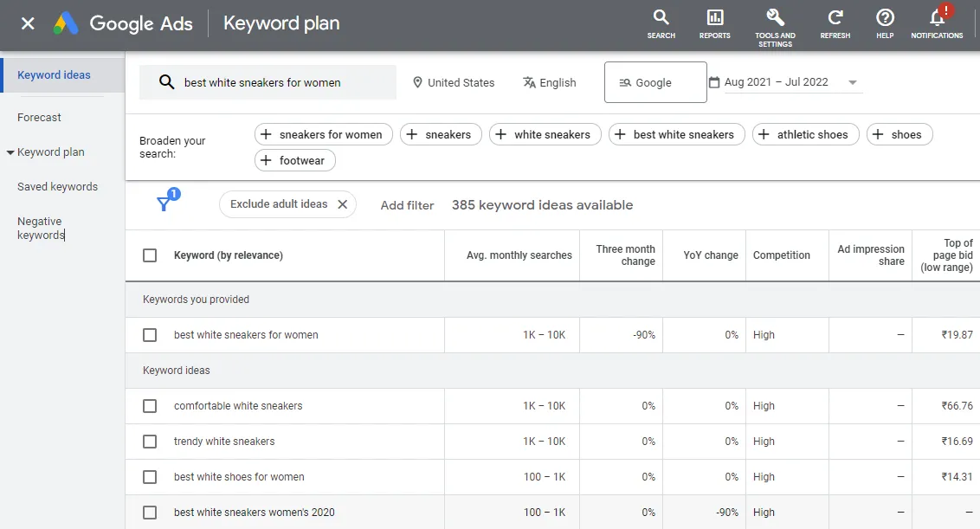
Task: Add 'sneakers' suggestion chip
Action: pos(441,134)
